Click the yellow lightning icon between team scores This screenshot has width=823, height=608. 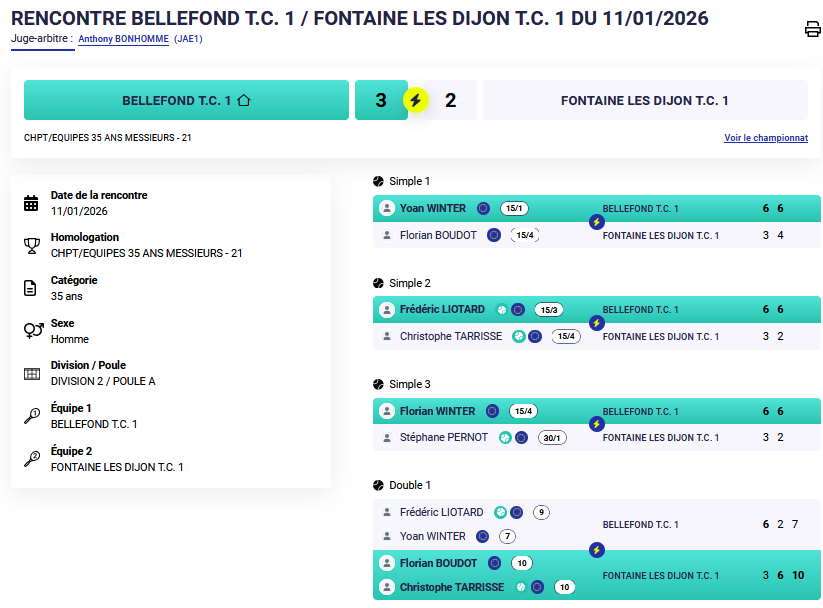coord(416,100)
